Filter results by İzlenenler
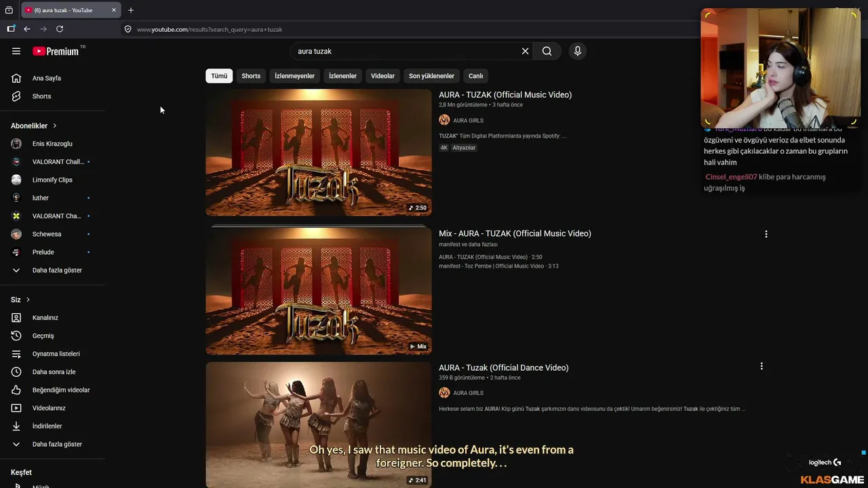This screenshot has width=868, height=488. point(342,76)
